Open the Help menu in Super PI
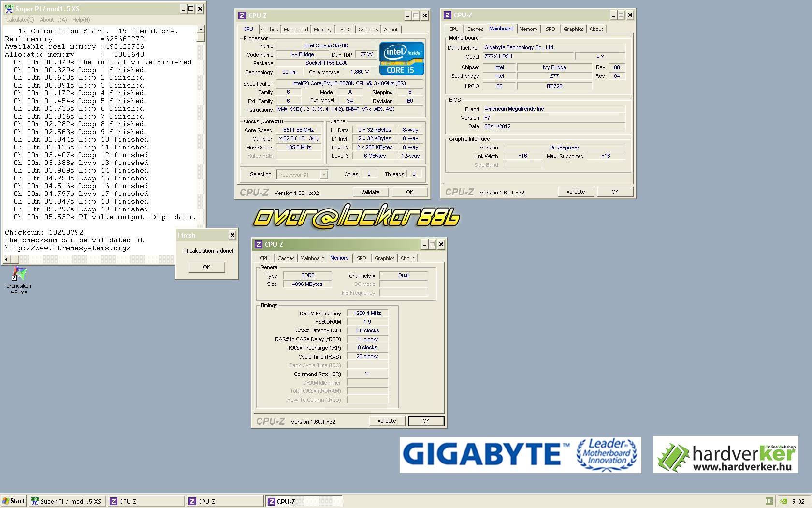 tap(81, 20)
